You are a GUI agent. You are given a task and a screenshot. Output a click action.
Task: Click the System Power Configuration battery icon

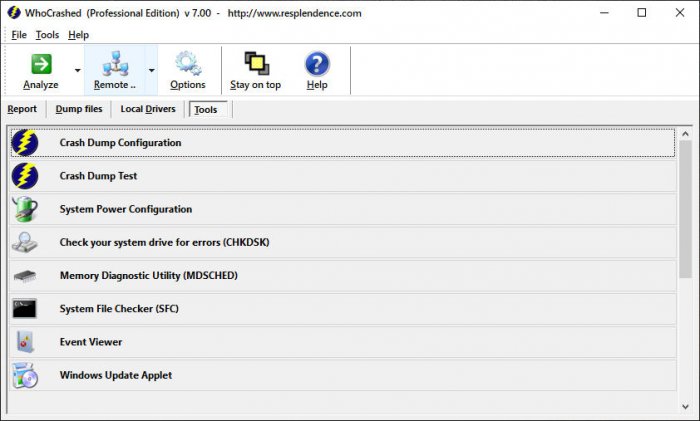(25, 209)
